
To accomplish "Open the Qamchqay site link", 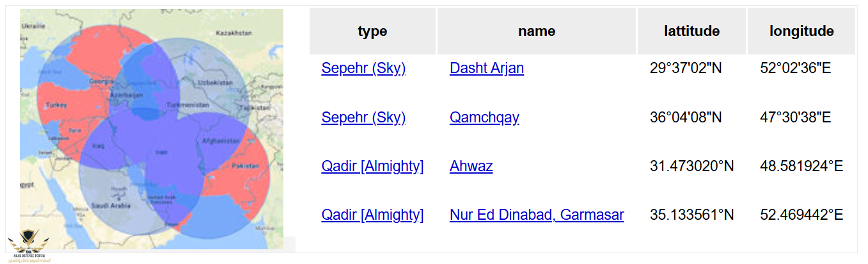I will click(x=484, y=117).
